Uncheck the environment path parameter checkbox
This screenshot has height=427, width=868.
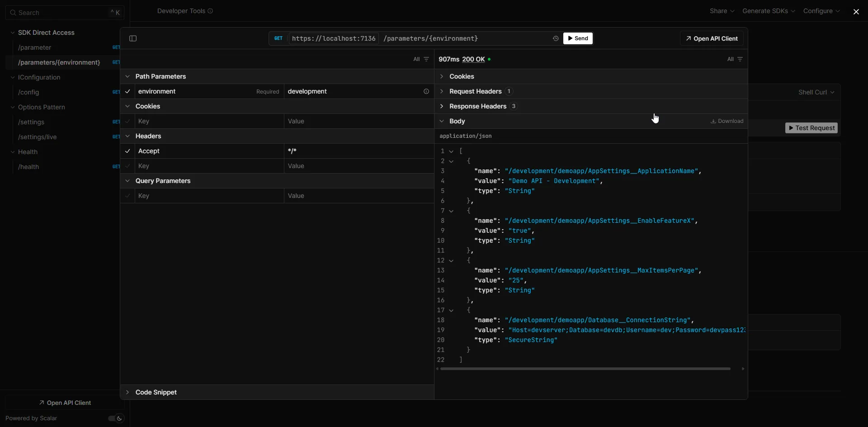pyautogui.click(x=128, y=91)
